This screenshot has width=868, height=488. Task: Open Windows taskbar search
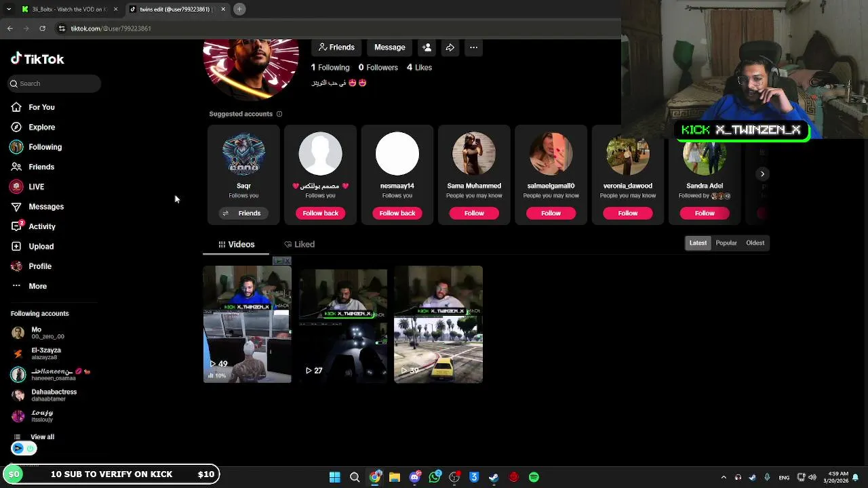(355, 477)
